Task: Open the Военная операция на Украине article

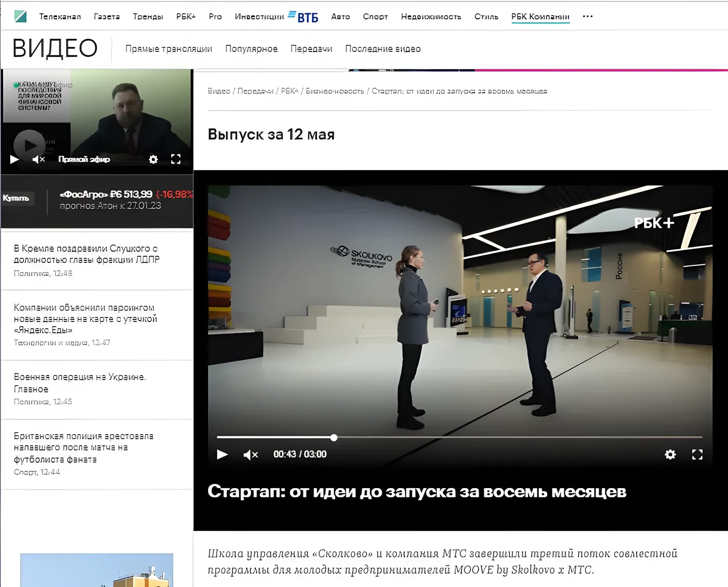Action: click(80, 383)
